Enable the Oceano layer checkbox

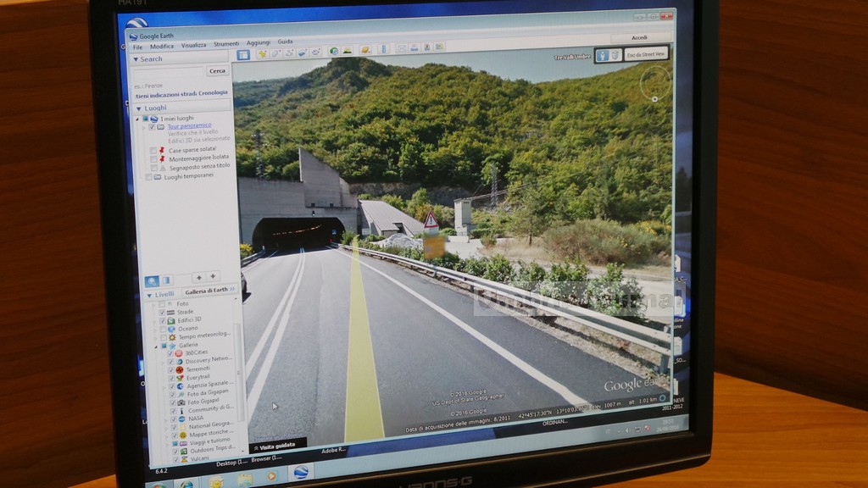click(x=162, y=328)
